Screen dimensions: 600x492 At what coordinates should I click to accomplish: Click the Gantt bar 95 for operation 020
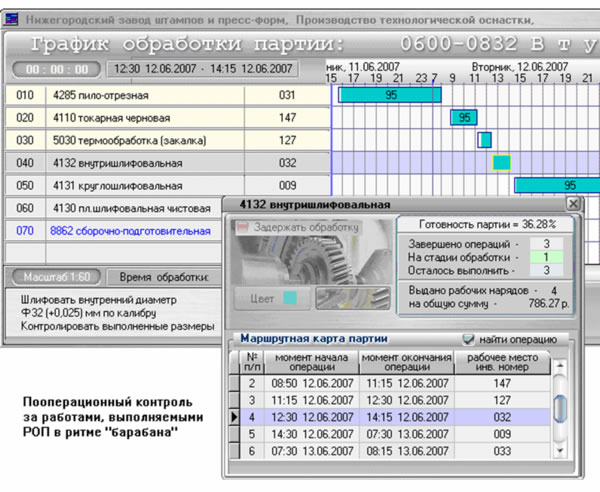click(x=464, y=117)
